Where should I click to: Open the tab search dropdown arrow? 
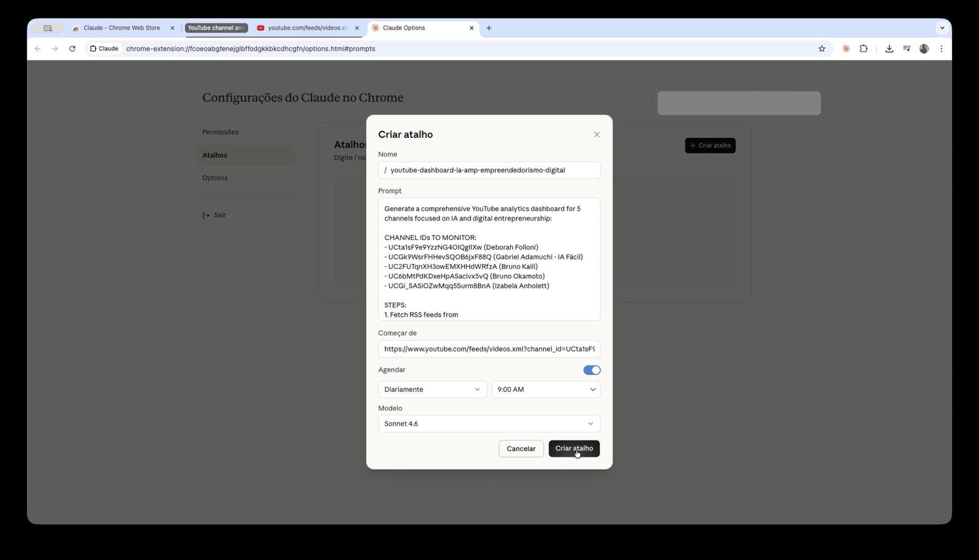pos(942,28)
